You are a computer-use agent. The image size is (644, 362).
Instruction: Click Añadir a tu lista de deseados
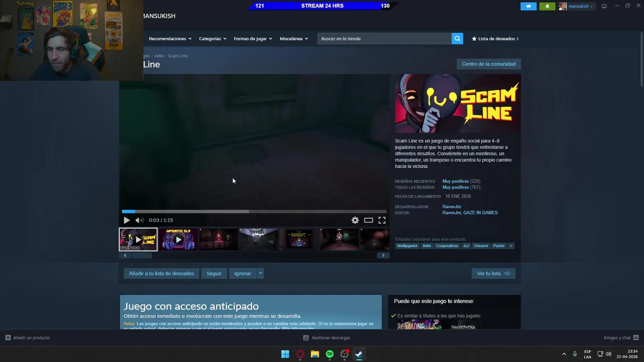click(x=161, y=274)
